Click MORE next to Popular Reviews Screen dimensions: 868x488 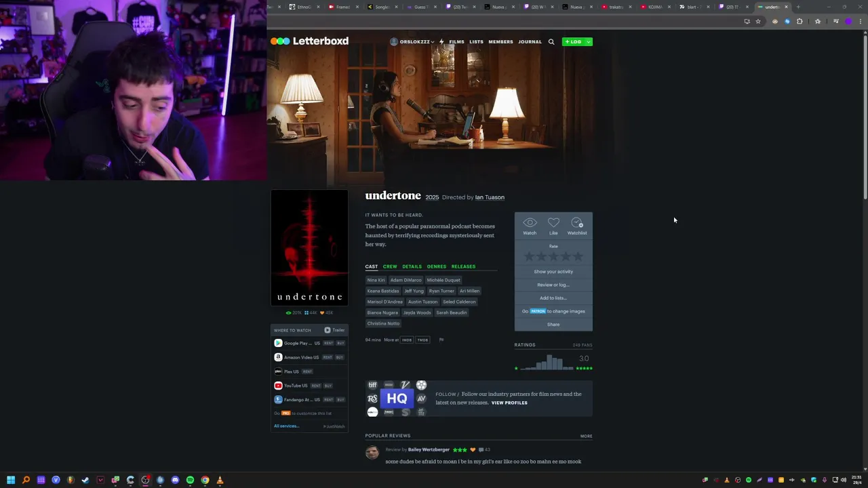pyautogui.click(x=586, y=436)
